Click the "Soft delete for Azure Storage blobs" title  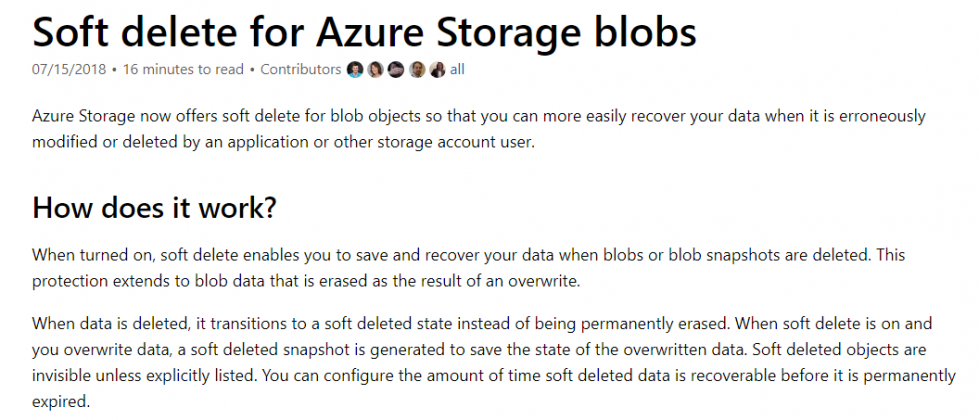[x=364, y=32]
